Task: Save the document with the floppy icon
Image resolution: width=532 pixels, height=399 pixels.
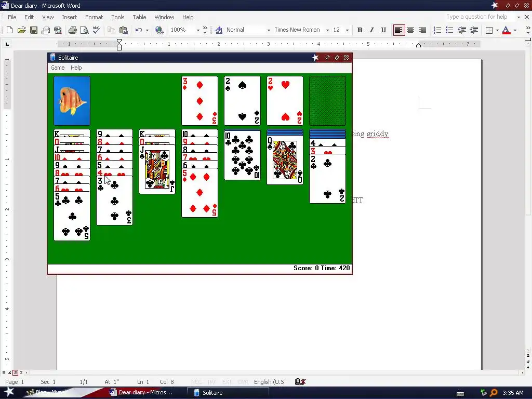Action: click(x=34, y=30)
